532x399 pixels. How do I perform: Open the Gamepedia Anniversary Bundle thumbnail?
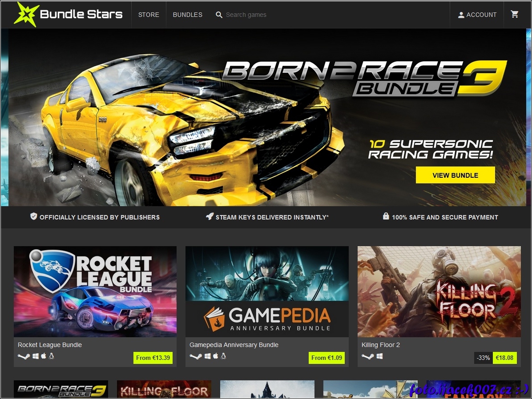267,291
